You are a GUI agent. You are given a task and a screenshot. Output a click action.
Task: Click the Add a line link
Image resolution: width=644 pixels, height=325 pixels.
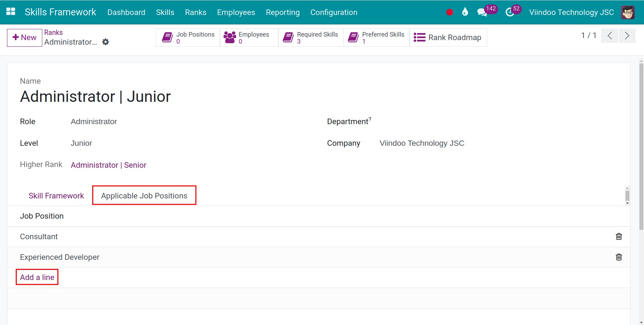tap(37, 277)
